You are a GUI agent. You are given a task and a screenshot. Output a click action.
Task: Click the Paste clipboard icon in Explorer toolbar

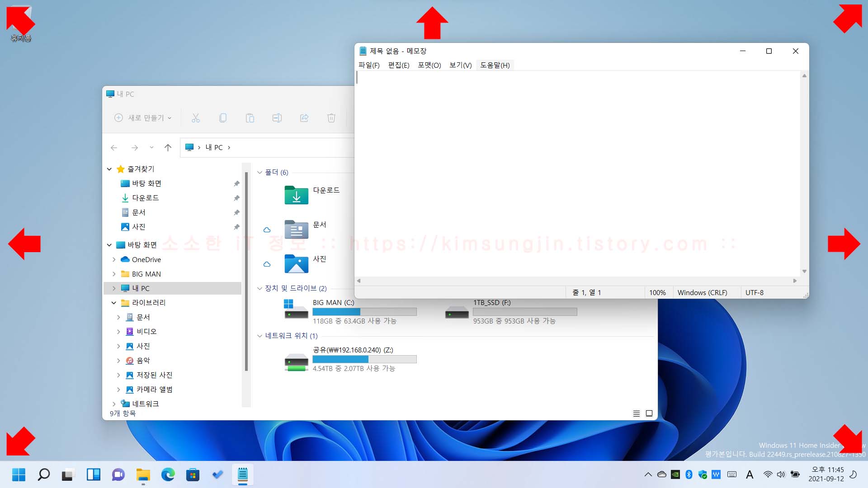[x=250, y=118]
